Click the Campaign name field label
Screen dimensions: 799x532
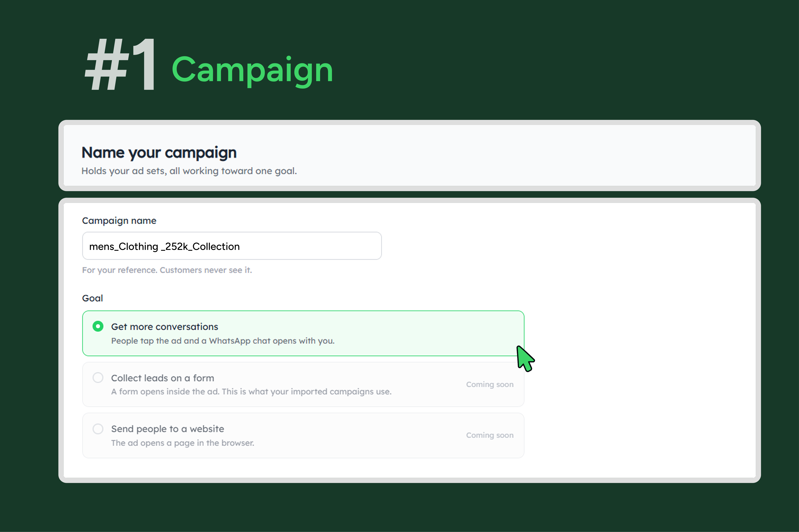tap(119, 221)
